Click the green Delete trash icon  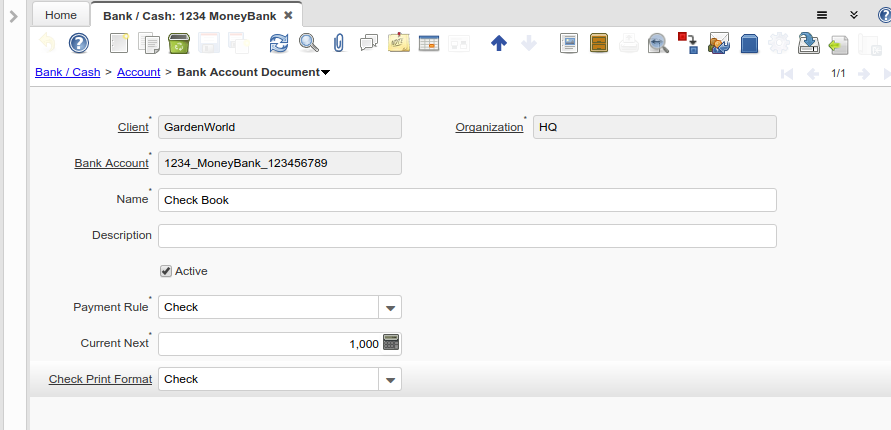point(178,43)
